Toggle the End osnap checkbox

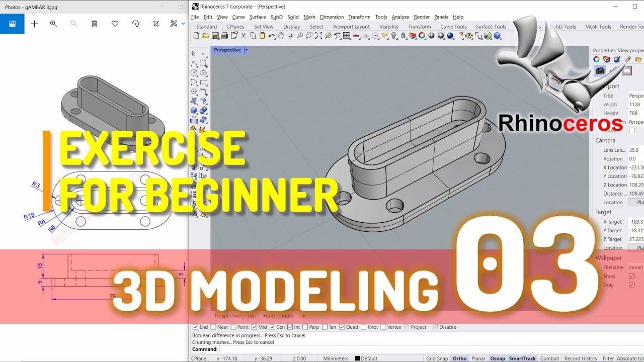coord(195,327)
